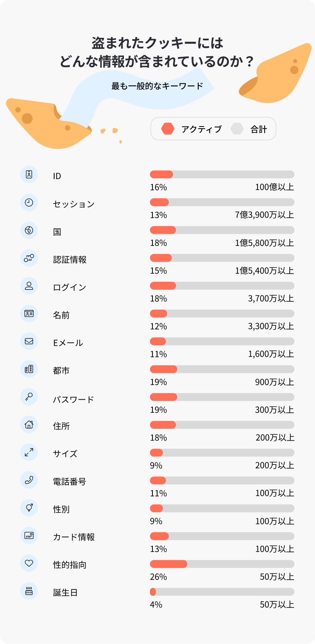This screenshot has height=644, width=315.
Task: Click the パスワード progress bar
Action: pos(222,397)
